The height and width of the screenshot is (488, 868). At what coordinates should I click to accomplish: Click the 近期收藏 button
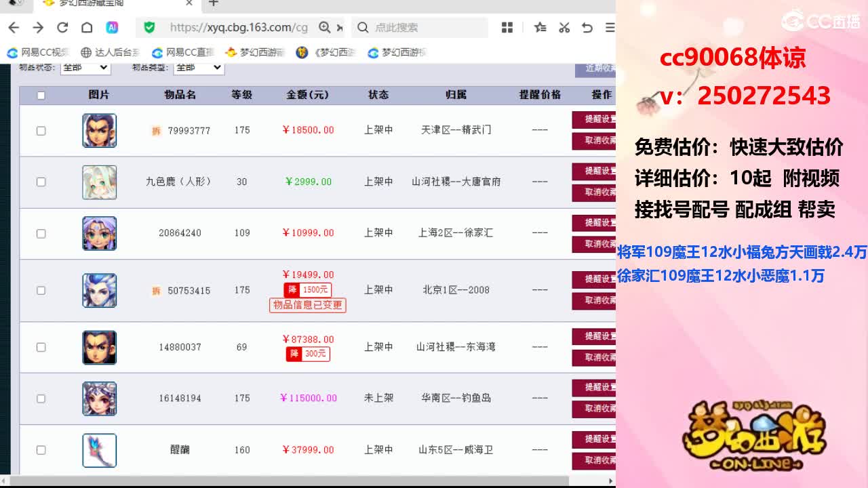(x=595, y=68)
